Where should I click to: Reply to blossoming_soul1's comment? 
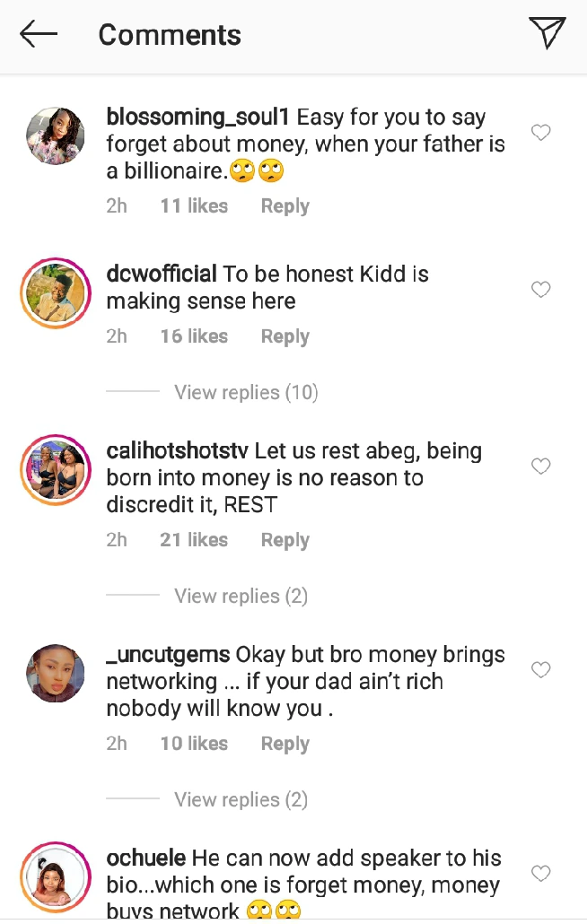tap(285, 206)
